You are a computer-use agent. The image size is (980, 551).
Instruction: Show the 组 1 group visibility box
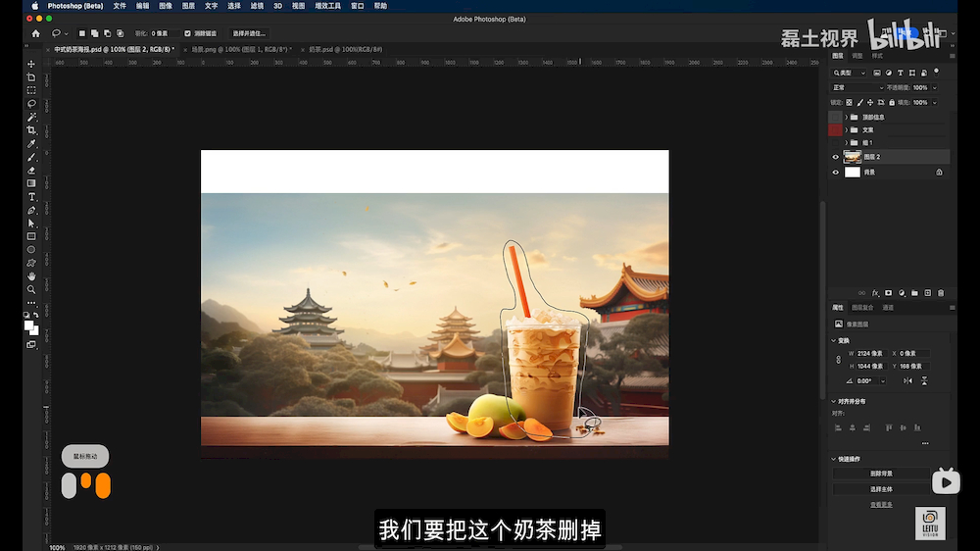(x=836, y=142)
